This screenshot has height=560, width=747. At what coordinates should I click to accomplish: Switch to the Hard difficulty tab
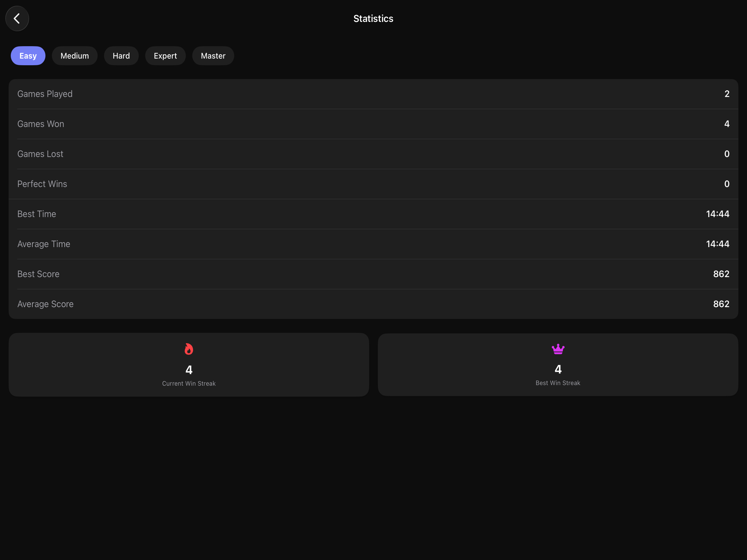click(x=121, y=56)
